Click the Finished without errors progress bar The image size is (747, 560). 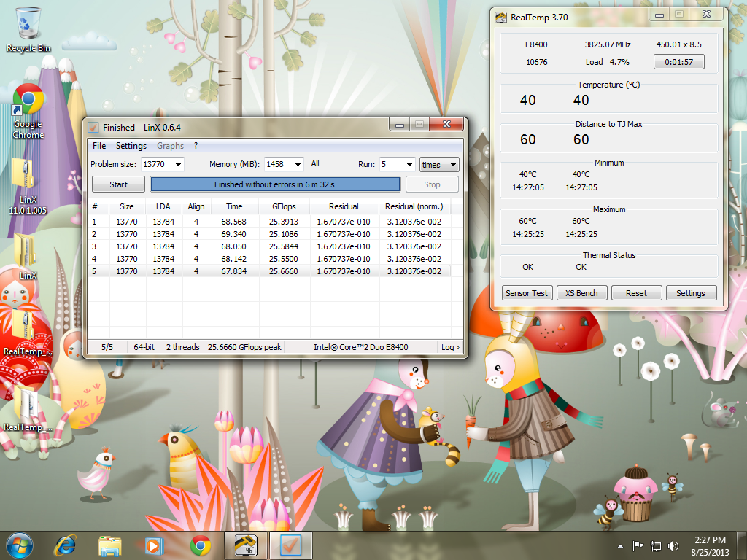pos(275,184)
